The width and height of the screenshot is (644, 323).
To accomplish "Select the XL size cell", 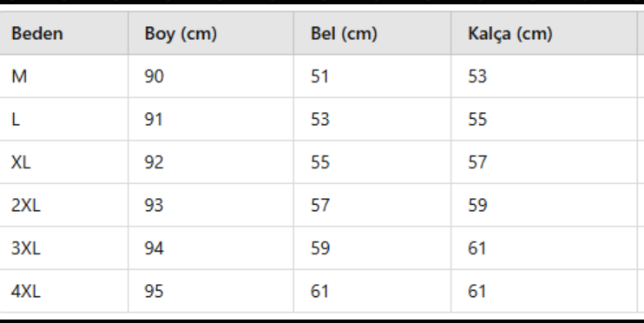I will click(64, 162).
